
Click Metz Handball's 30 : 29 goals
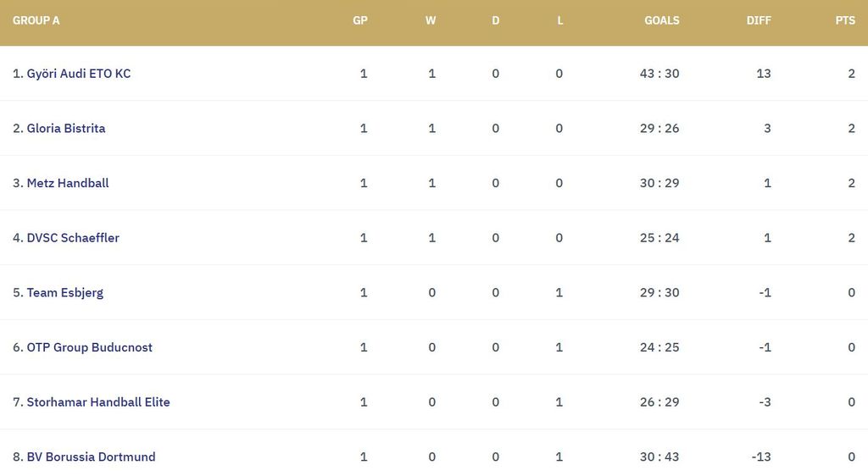(659, 183)
